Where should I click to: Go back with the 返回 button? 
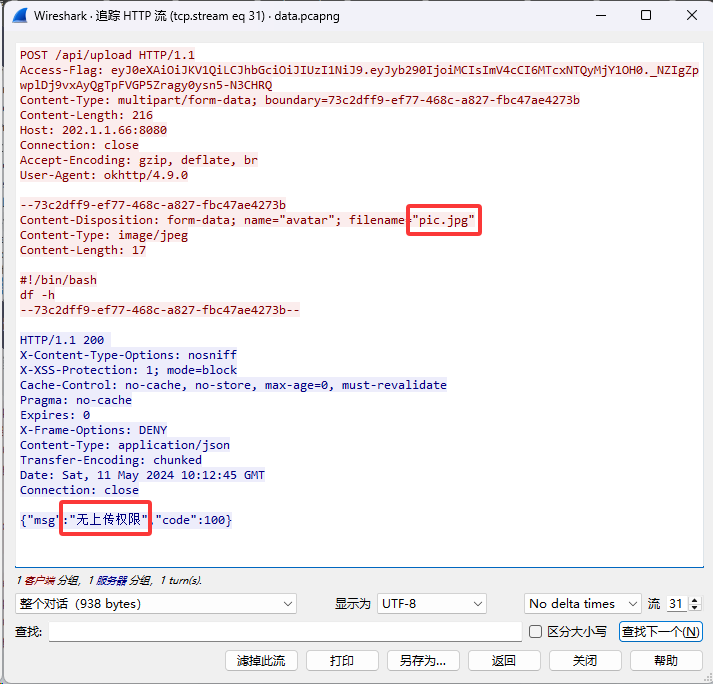[x=504, y=660]
